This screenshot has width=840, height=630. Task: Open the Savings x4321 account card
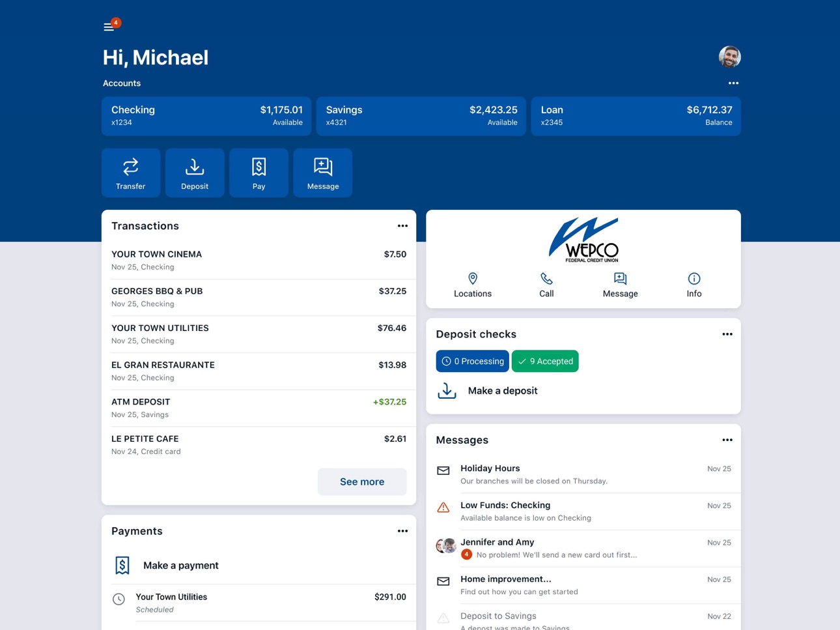[x=421, y=116]
